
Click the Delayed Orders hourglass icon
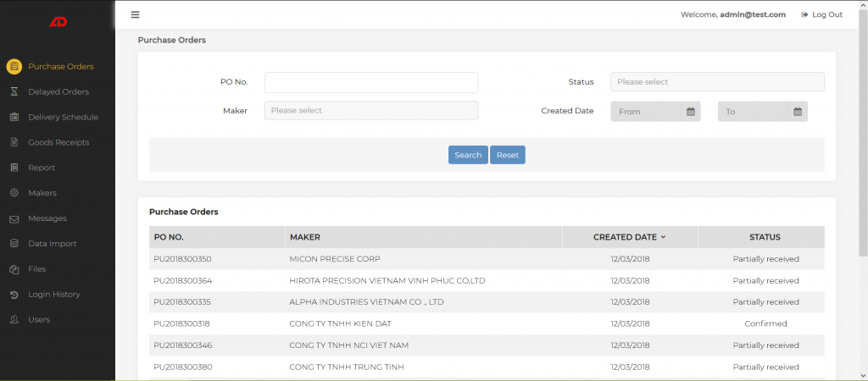[14, 91]
